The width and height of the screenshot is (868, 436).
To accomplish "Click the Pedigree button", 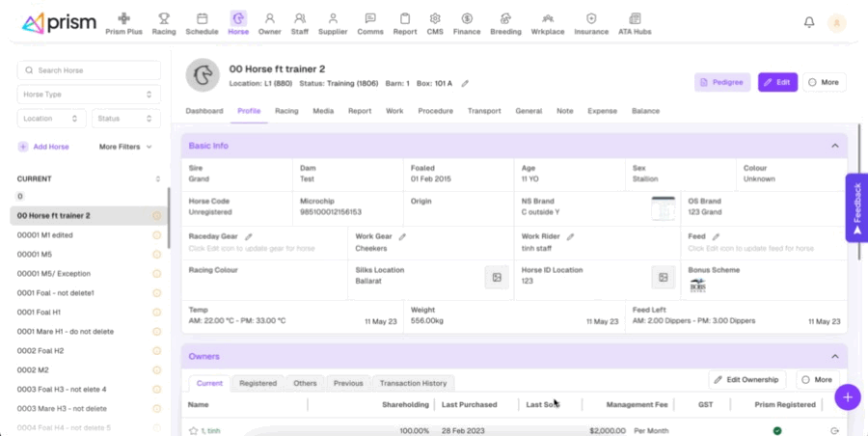I will (722, 83).
